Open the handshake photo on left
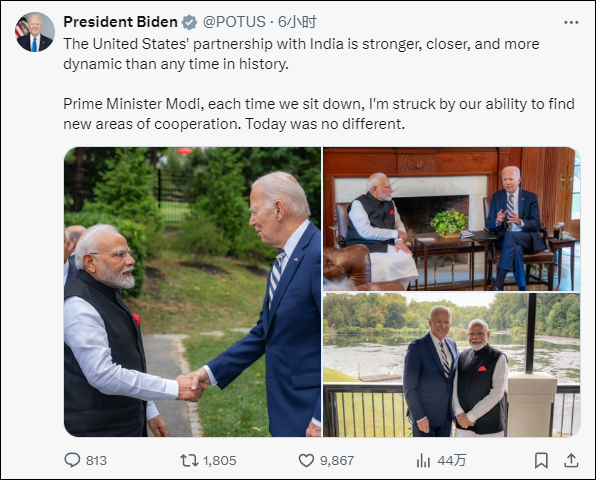This screenshot has width=596, height=480. coord(192,291)
